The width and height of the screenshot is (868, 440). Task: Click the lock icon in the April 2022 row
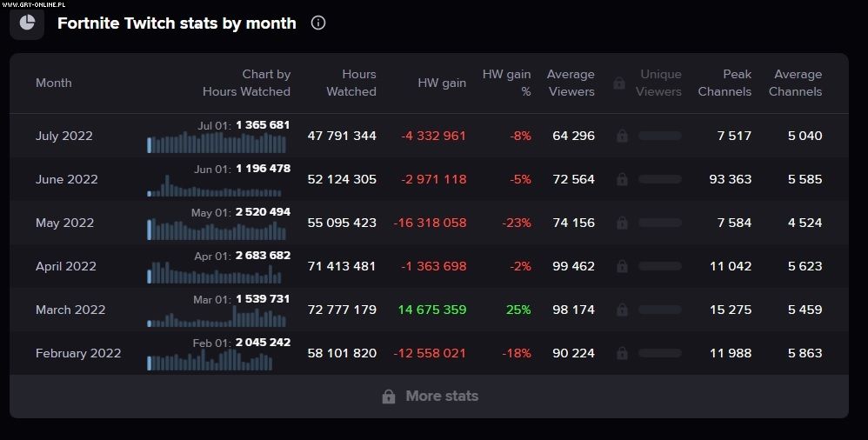622,266
